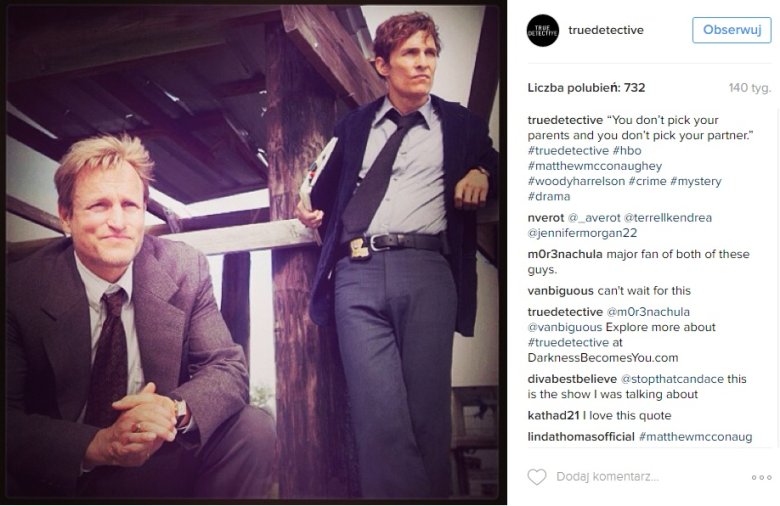
Task: Visit vanbiguous user profile
Action: [x=560, y=291]
